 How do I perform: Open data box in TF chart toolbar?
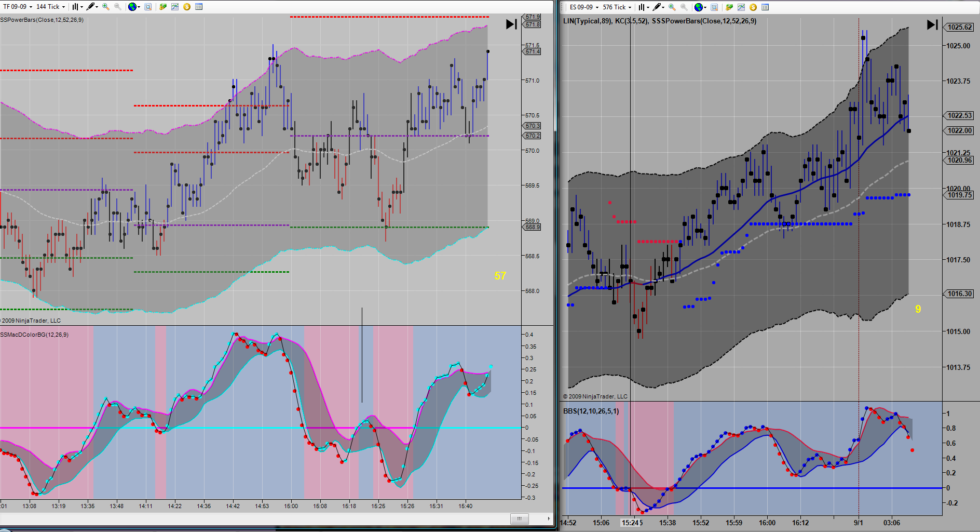148,7
